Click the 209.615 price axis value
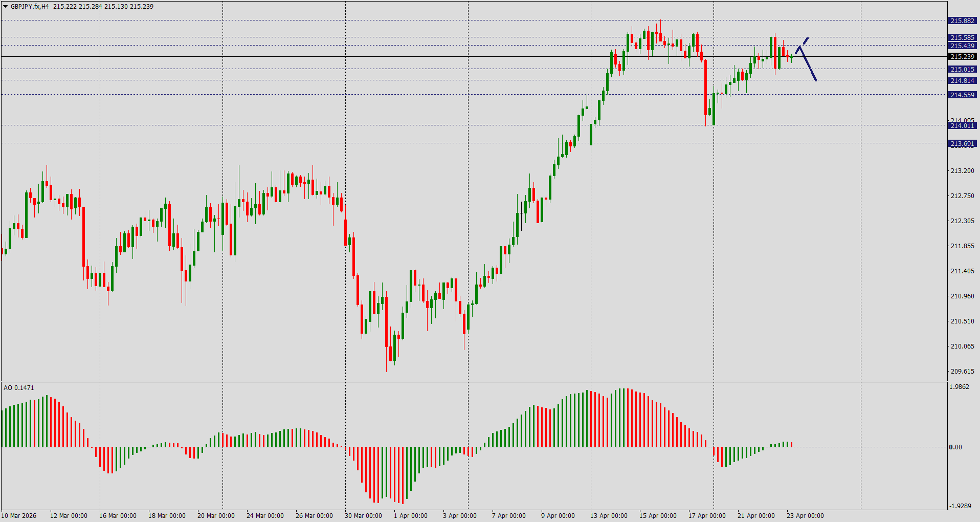 point(962,372)
